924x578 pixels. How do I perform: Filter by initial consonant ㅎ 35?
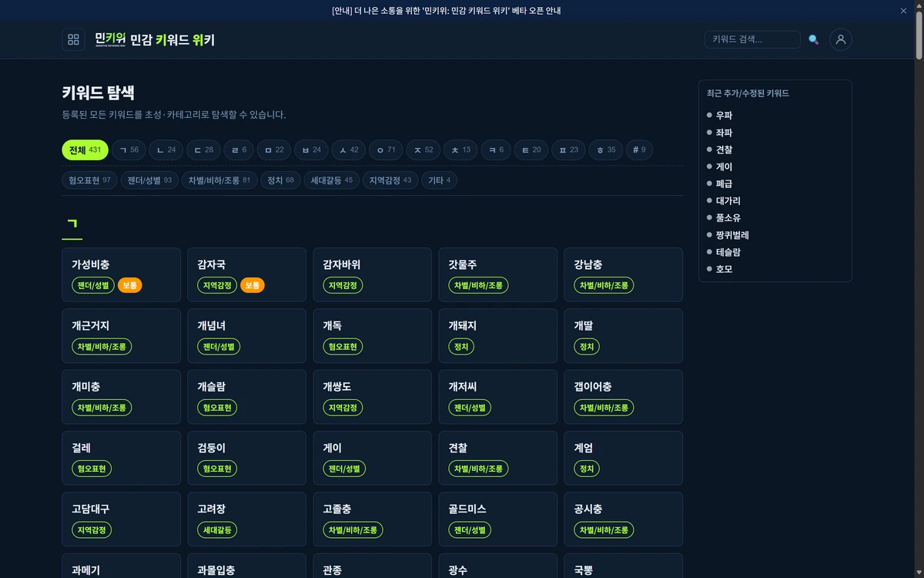[x=606, y=150]
